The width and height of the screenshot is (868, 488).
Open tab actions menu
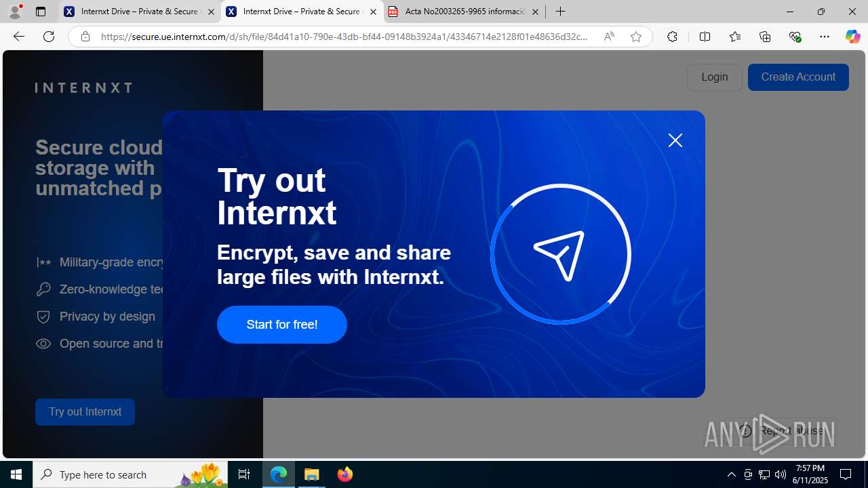coord(41,12)
